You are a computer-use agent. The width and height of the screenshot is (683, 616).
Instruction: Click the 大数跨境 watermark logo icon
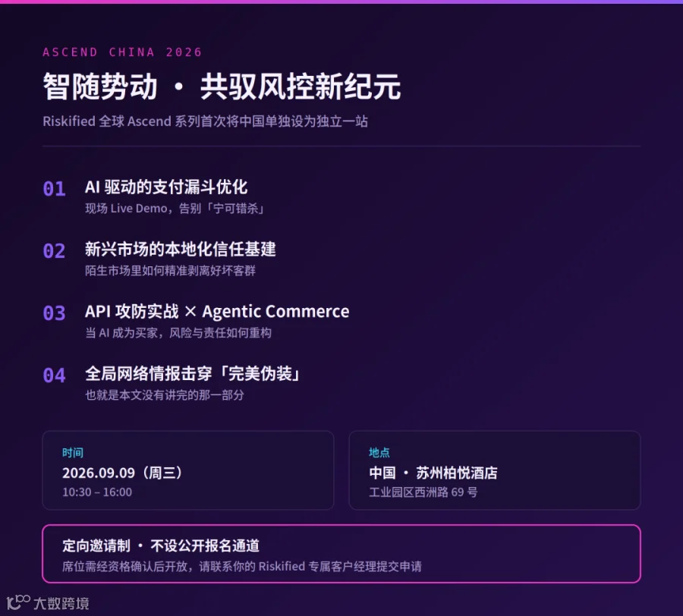pyautogui.click(x=18, y=602)
